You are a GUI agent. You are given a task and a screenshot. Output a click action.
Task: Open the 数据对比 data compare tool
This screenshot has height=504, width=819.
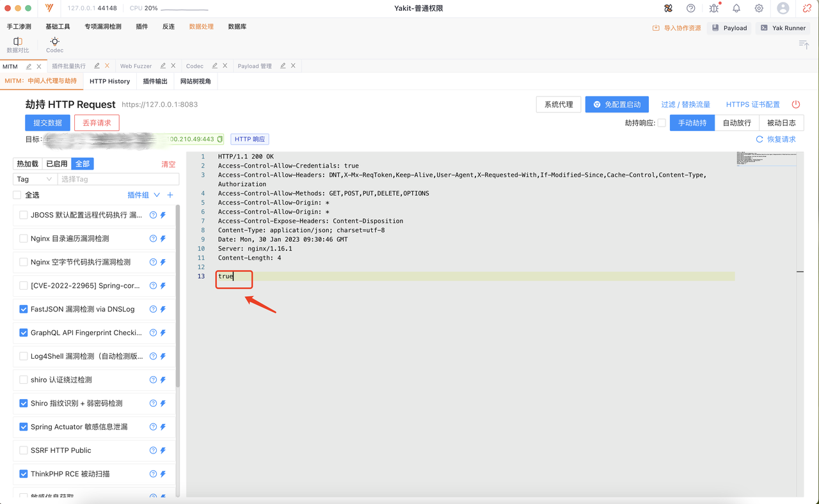coord(17,45)
